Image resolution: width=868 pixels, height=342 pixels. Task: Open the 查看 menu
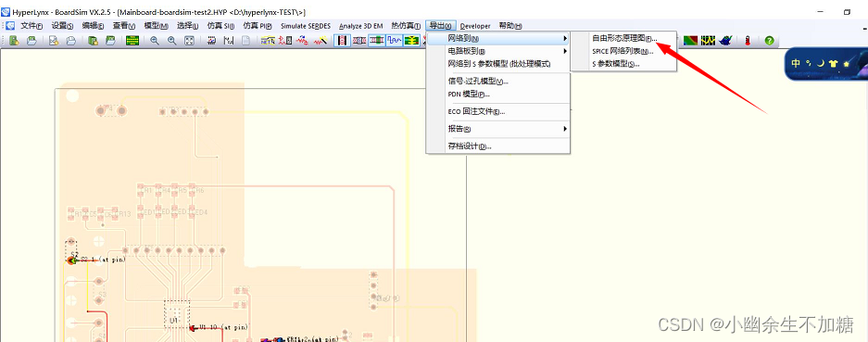tap(124, 26)
